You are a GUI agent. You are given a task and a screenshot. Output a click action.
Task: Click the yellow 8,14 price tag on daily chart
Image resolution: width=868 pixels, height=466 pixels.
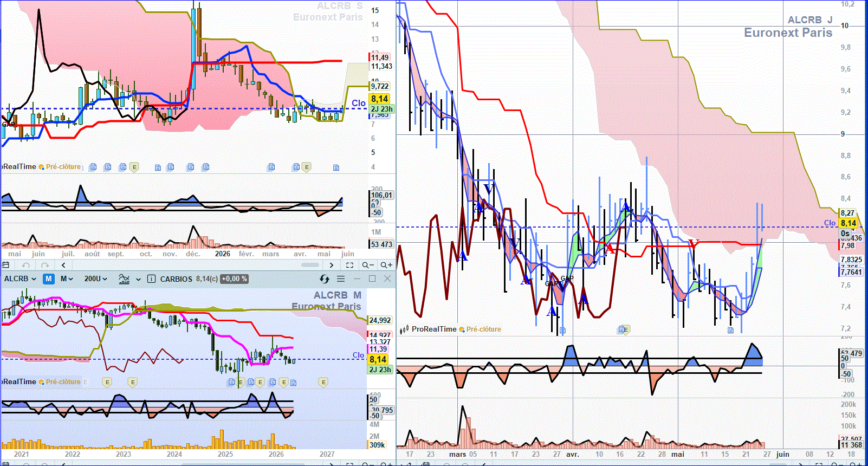[x=848, y=223]
